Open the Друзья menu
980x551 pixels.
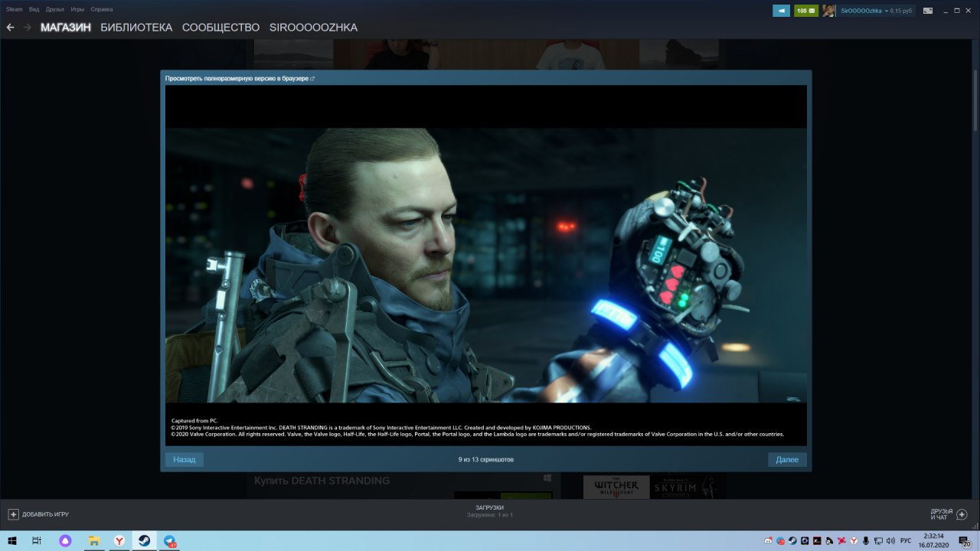coord(55,9)
